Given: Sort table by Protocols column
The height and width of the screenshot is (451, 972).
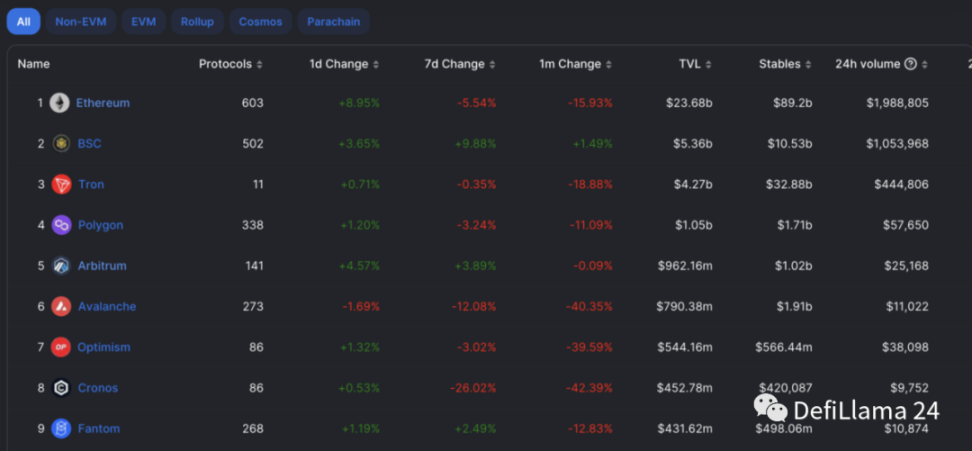Looking at the screenshot, I should [230, 64].
